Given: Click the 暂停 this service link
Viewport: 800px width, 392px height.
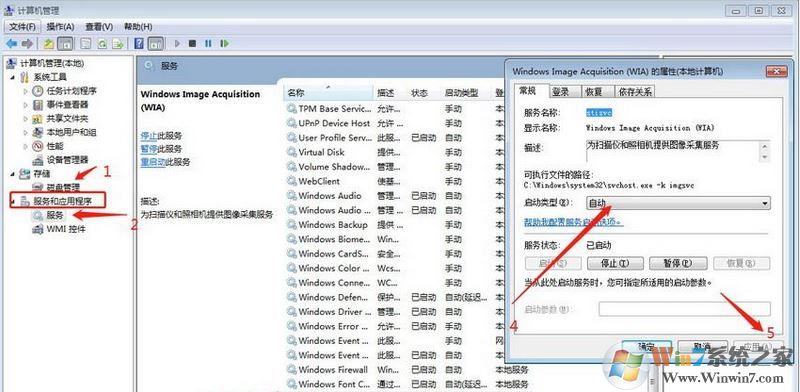Looking at the screenshot, I should point(149,149).
